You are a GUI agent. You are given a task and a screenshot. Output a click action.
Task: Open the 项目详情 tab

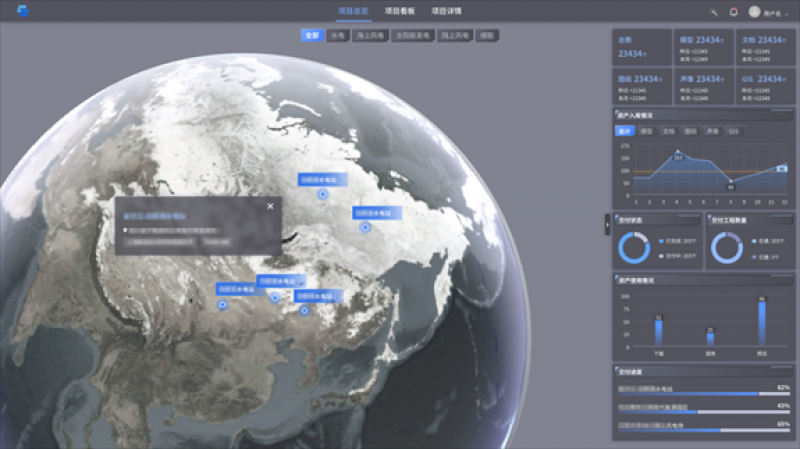tap(446, 11)
